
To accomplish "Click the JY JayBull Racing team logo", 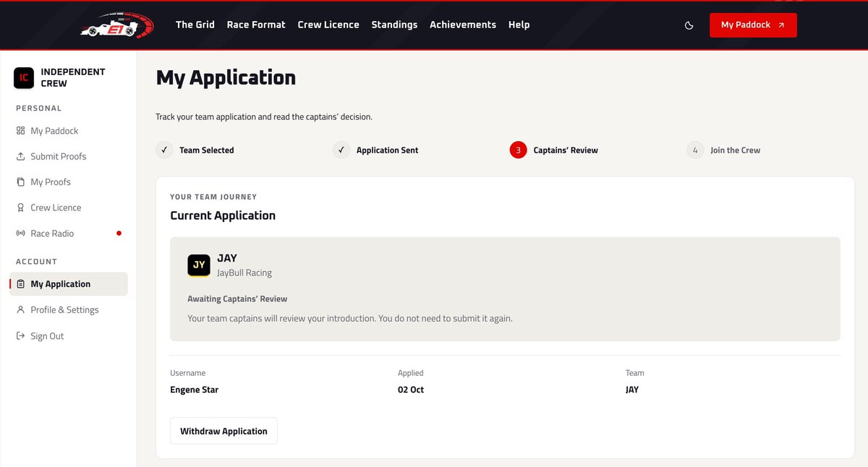I will point(199,265).
